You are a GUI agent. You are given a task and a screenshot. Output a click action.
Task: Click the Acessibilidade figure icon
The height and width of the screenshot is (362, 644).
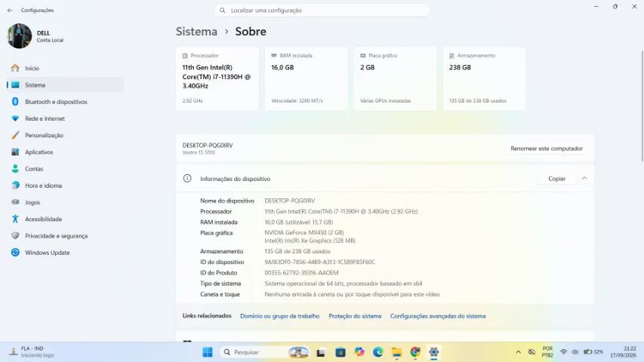(15, 219)
